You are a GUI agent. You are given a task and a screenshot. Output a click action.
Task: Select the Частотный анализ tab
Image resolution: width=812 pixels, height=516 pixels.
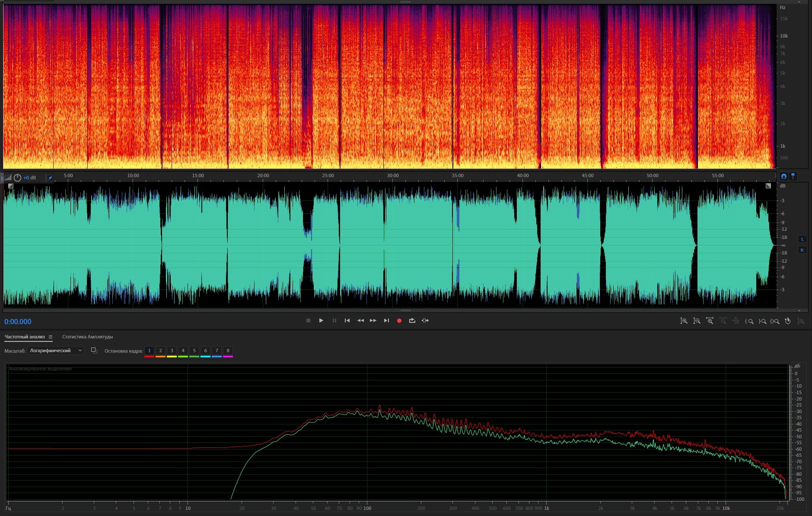[25, 337]
